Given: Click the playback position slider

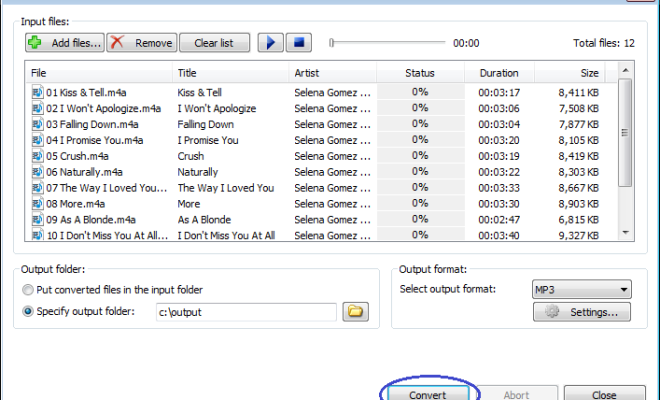Looking at the screenshot, I should (x=387, y=43).
